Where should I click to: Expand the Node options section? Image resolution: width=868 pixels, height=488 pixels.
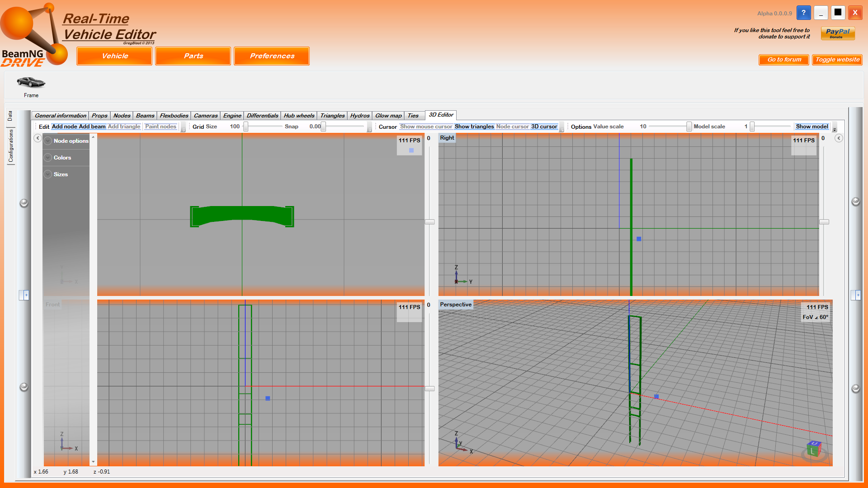click(48, 141)
